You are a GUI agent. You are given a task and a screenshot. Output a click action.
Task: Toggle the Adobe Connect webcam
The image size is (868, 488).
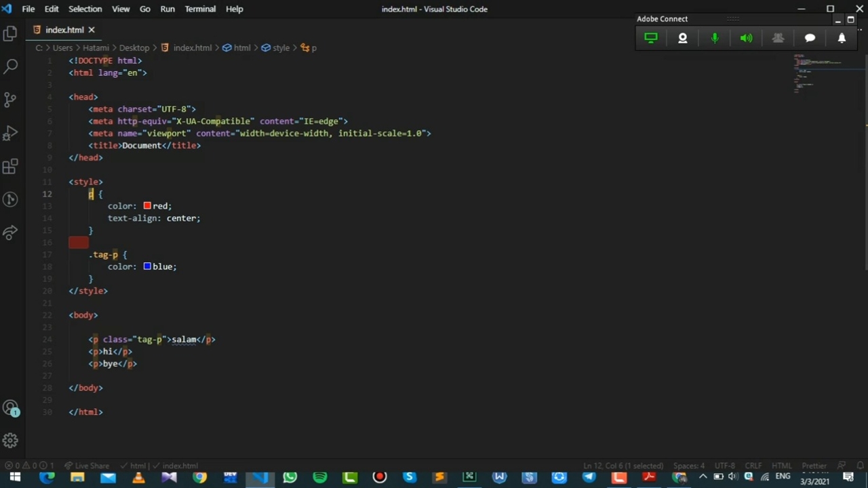[x=682, y=39]
